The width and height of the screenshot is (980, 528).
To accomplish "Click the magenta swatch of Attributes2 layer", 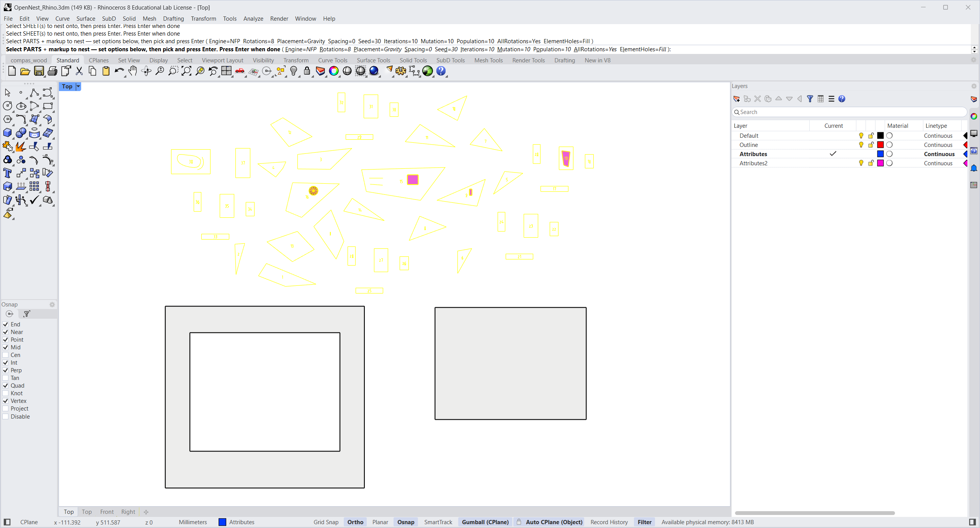I will [x=880, y=163].
